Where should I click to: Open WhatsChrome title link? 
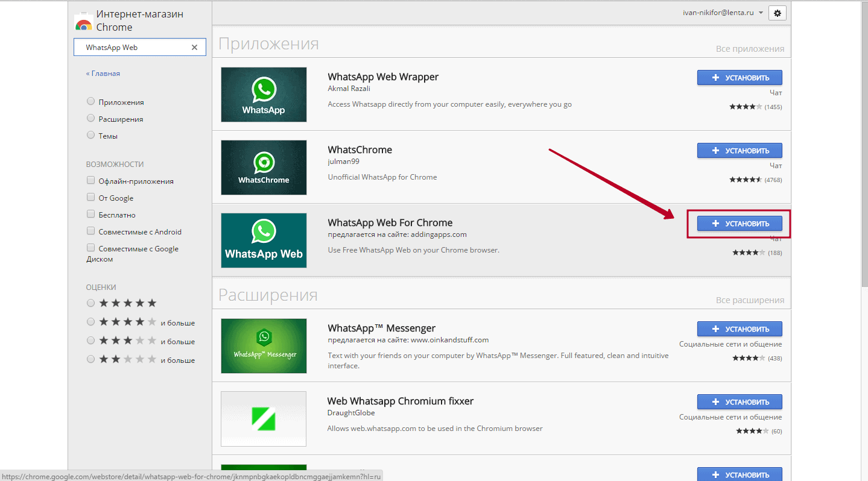(x=360, y=150)
